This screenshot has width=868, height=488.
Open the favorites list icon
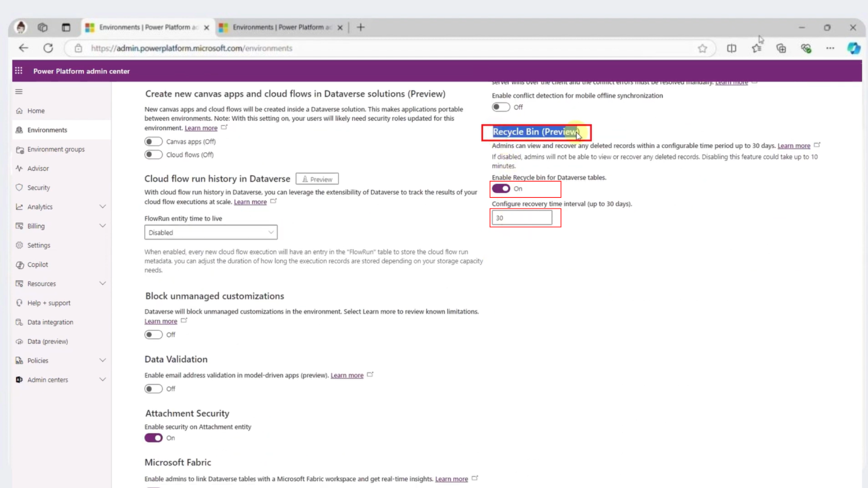pyautogui.click(x=756, y=48)
